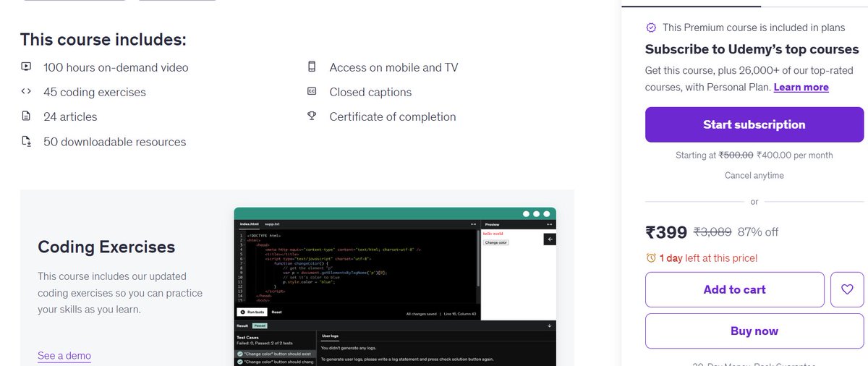Click '45 coding exercises' text
Image resolution: width=868 pixels, height=366 pixels.
click(95, 92)
